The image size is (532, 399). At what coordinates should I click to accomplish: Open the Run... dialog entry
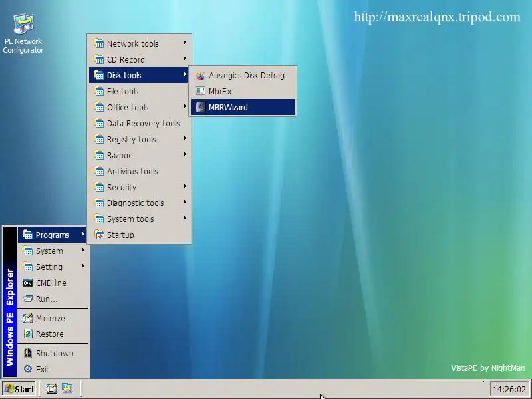tap(53, 299)
